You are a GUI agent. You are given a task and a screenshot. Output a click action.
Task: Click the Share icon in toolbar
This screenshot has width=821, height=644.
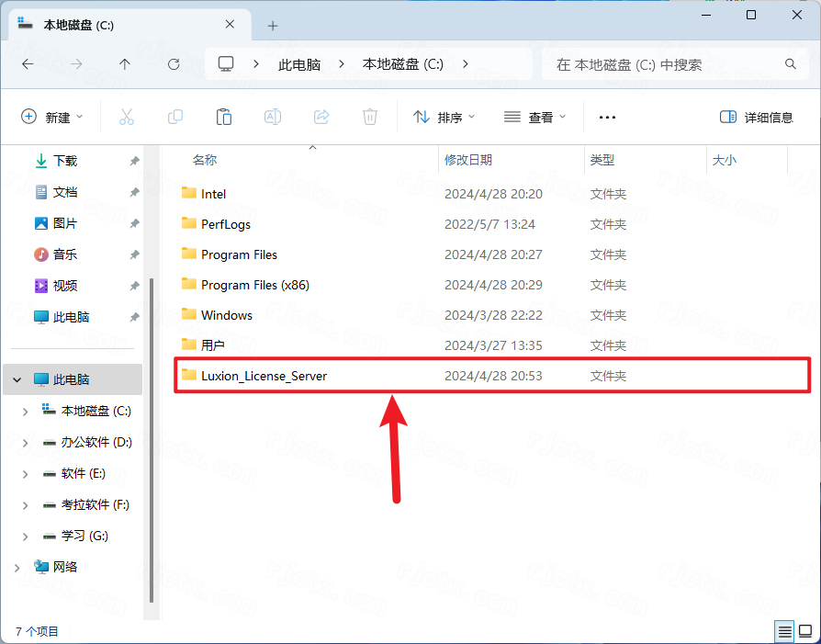click(321, 117)
